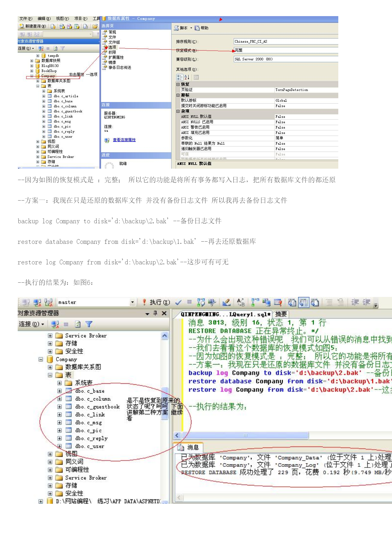Click the categorized view icon in options grid
Image resolution: width=392 pixels, height=554 pixels.
pyautogui.click(x=180, y=77)
